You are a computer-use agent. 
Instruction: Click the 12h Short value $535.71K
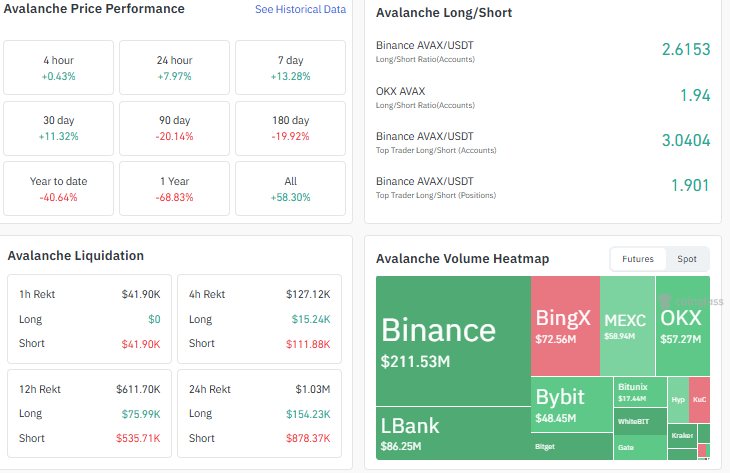click(138, 439)
